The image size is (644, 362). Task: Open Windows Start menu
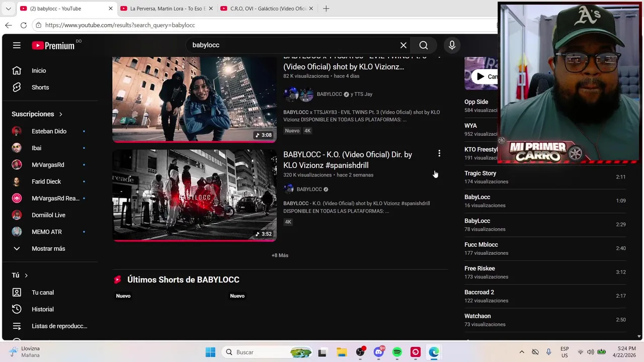[x=210, y=352]
